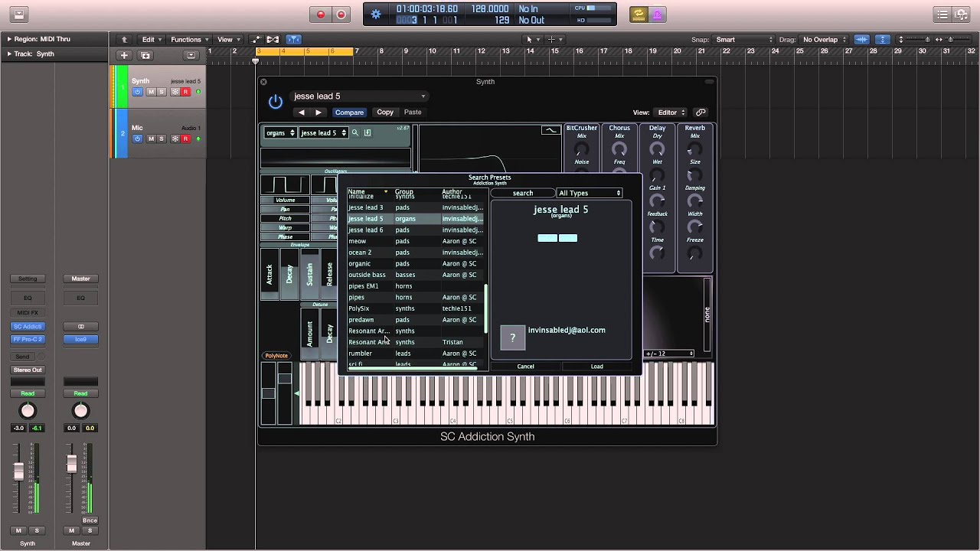Click the Freeze snowflake on the Synth track

(x=175, y=92)
